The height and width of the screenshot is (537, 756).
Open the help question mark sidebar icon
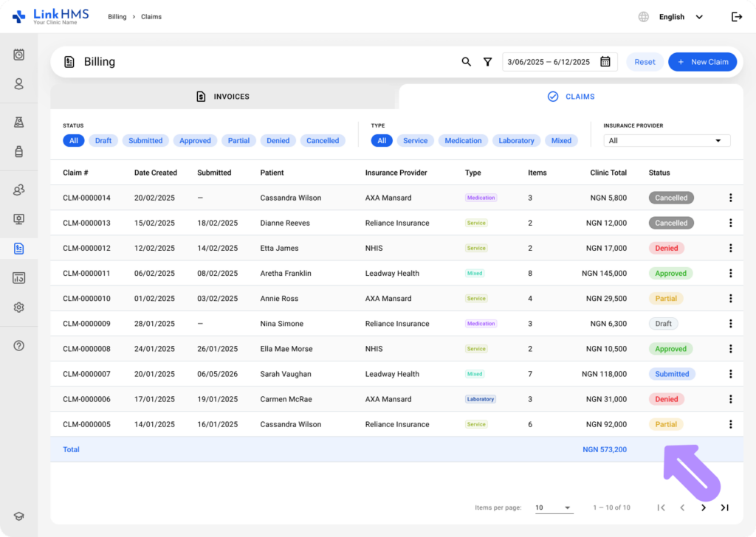coord(18,345)
